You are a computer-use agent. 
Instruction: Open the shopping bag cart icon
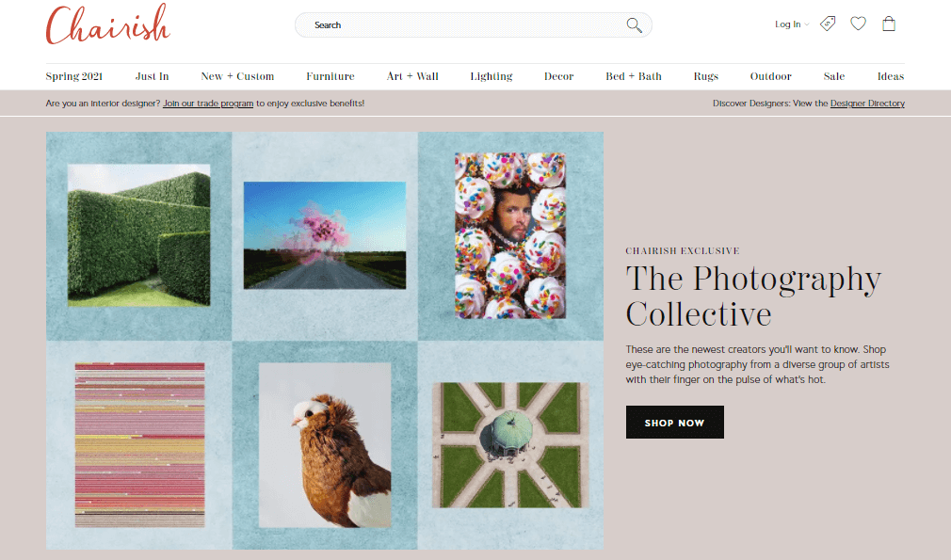click(x=889, y=24)
